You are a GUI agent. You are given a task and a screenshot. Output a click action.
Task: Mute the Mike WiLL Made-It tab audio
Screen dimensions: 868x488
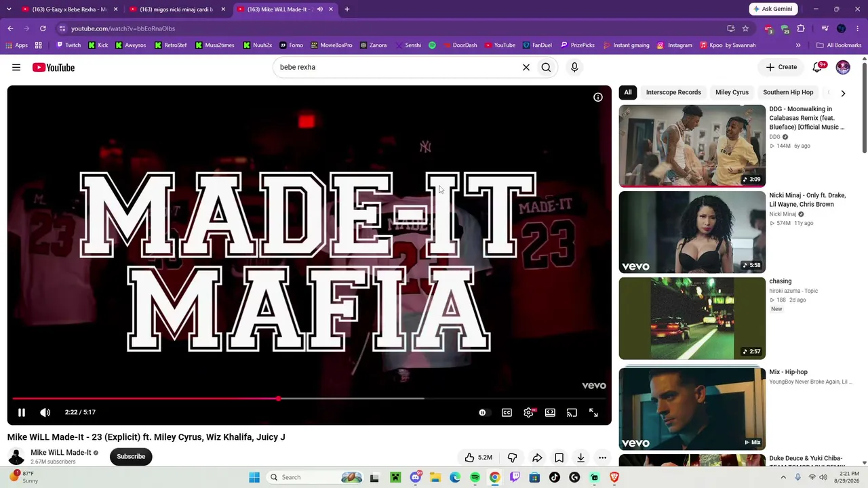coord(320,9)
